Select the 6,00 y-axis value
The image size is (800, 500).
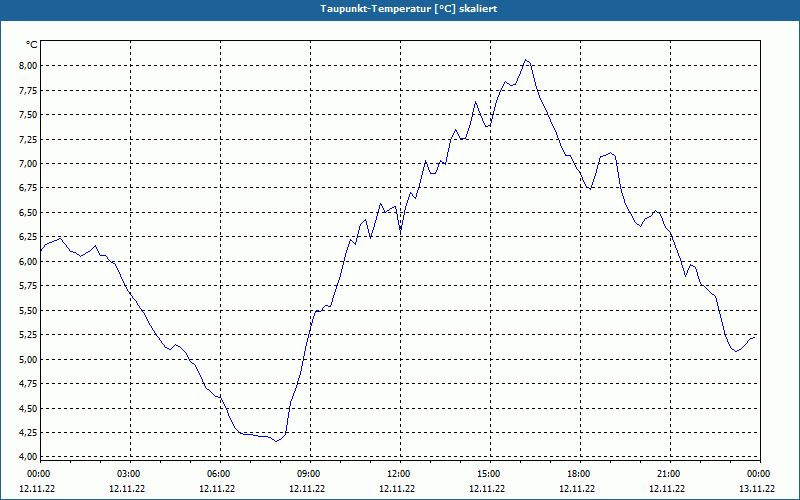click(x=28, y=261)
